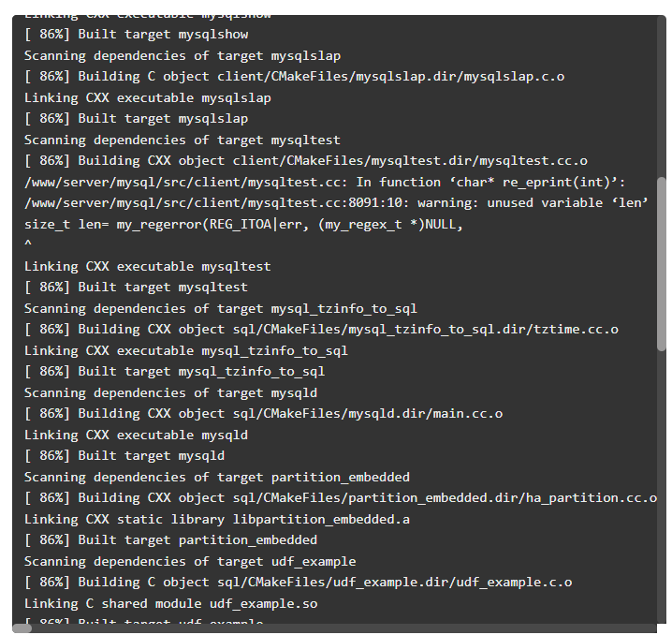The image size is (672, 635).
Task: Click the "Scanning dependencies of target mysqlslap" line
Action: point(183,56)
